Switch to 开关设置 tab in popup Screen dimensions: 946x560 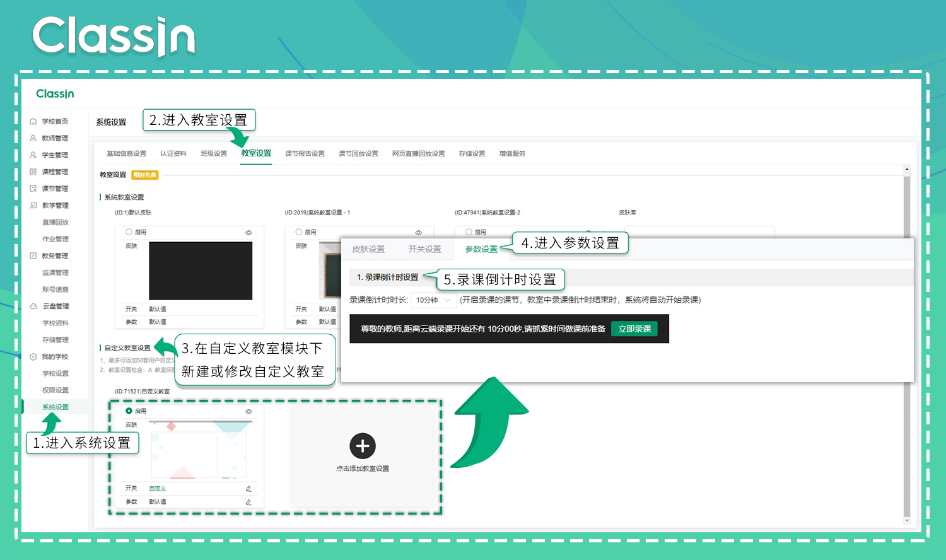(424, 249)
